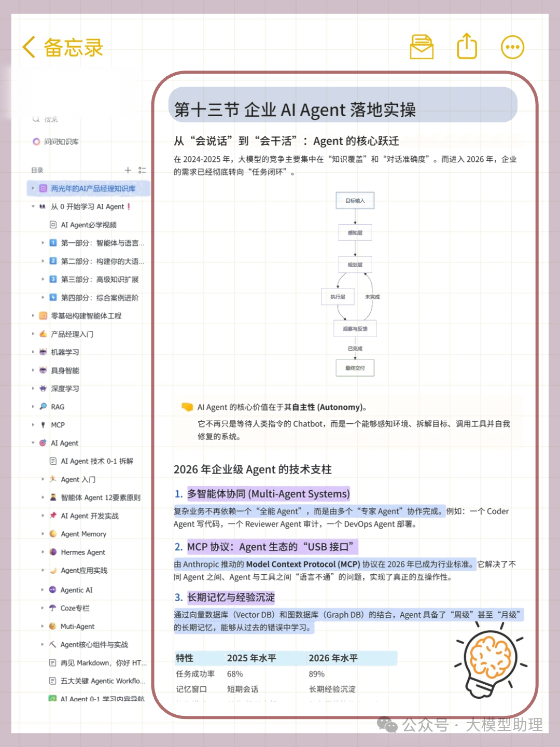Click the robot icon beside 机器学习

click(43, 352)
